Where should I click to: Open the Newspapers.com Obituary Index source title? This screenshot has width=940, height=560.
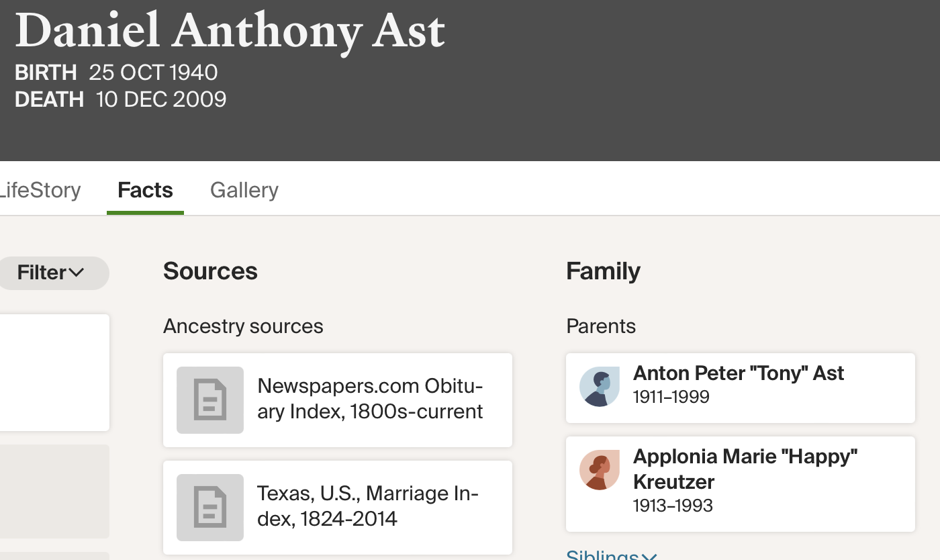(370, 399)
